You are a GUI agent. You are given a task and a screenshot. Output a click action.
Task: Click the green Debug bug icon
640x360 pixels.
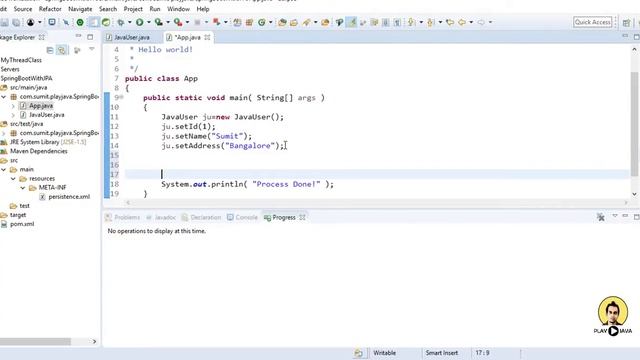click(x=121, y=22)
